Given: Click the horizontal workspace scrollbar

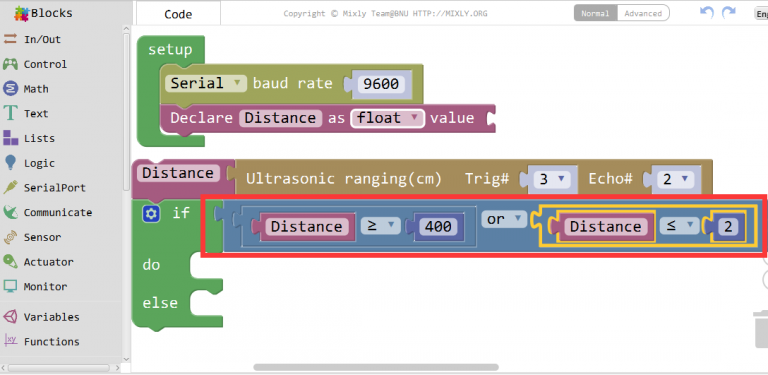Looking at the screenshot, I should (x=376, y=367).
